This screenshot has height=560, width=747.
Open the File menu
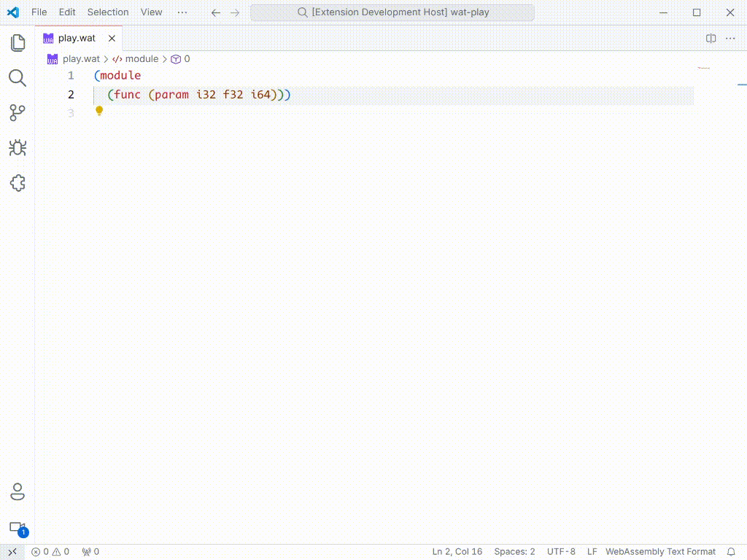click(39, 12)
